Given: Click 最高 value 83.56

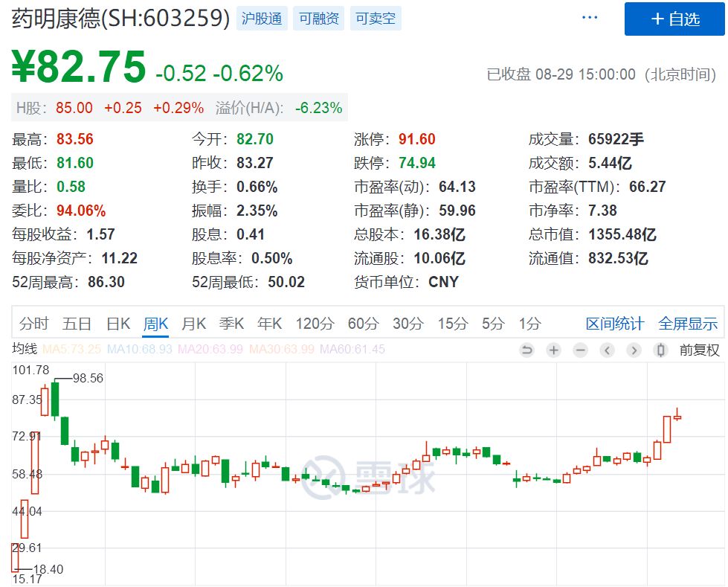Looking at the screenshot, I should (75, 139).
